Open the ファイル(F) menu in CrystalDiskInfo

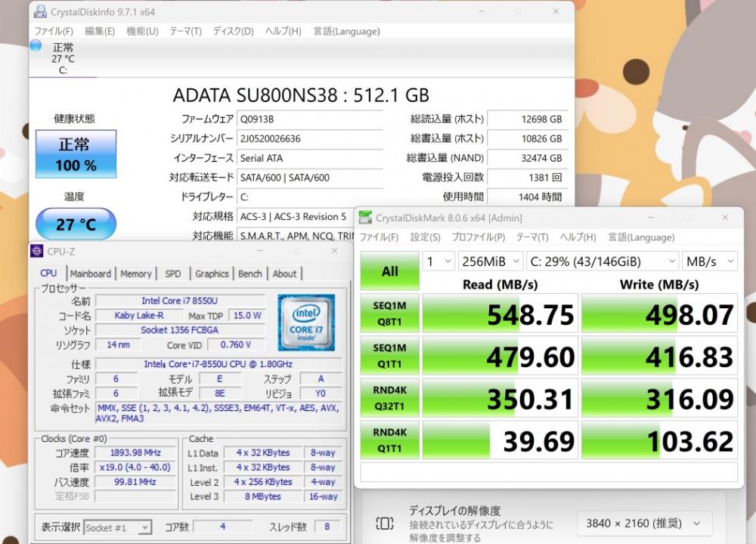(54, 31)
